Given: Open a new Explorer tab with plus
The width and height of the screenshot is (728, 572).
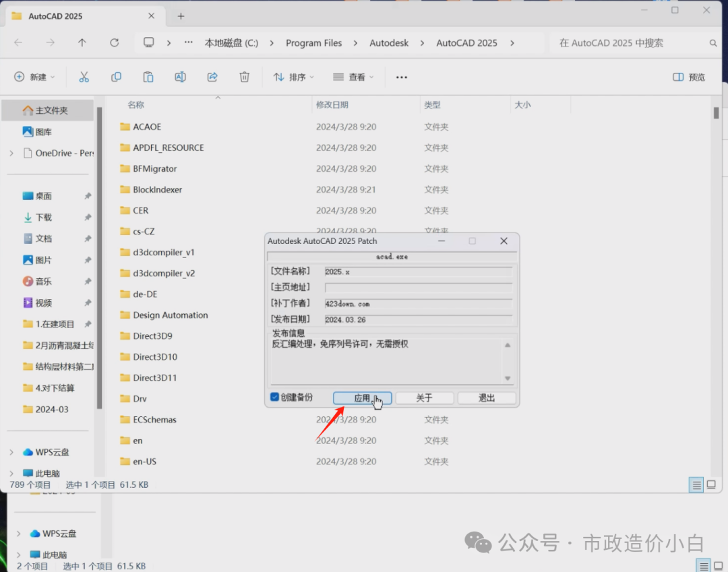Looking at the screenshot, I should tap(181, 16).
